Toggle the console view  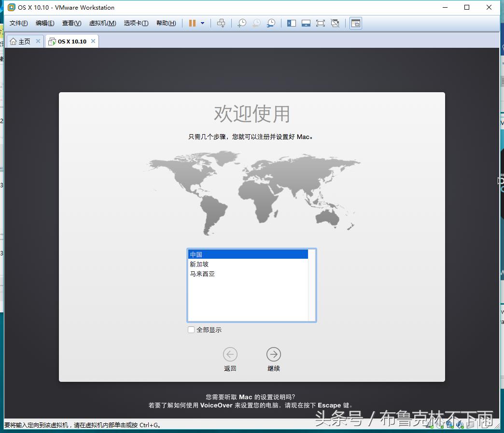(x=356, y=23)
